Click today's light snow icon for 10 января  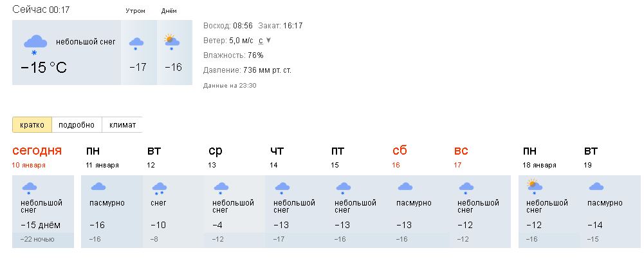click(29, 188)
